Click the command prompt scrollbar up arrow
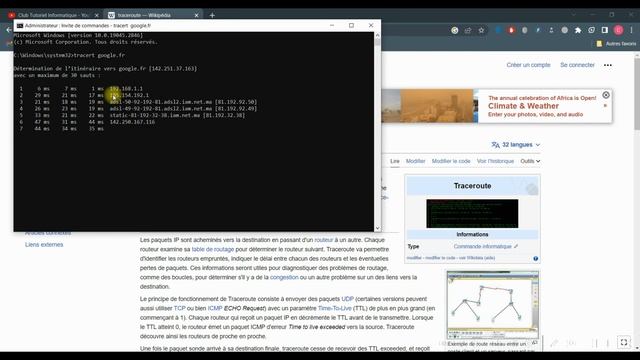The image size is (640, 360). (x=377, y=35)
